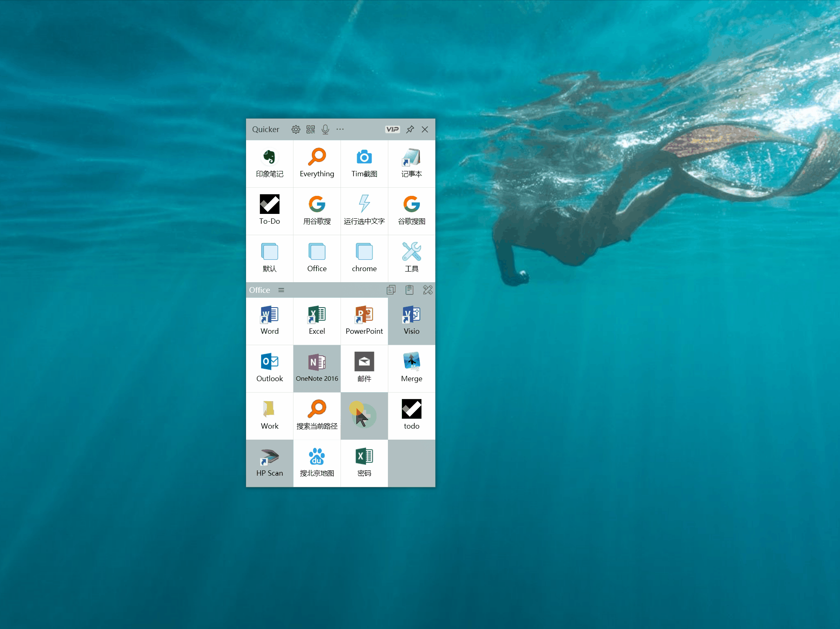The image size is (840, 629).
Task: Open Everything search action
Action: tap(317, 164)
